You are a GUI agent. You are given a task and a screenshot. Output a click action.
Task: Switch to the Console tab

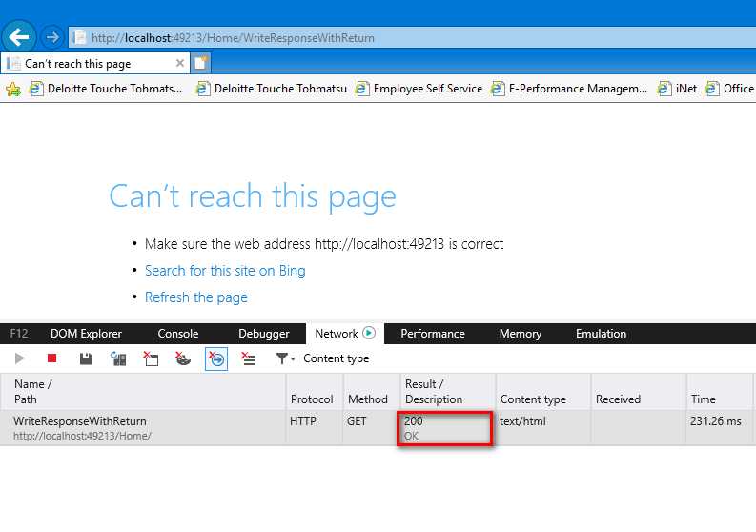[178, 334]
